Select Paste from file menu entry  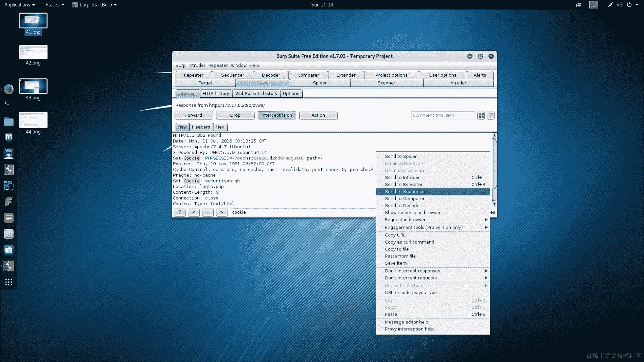[433, 256]
